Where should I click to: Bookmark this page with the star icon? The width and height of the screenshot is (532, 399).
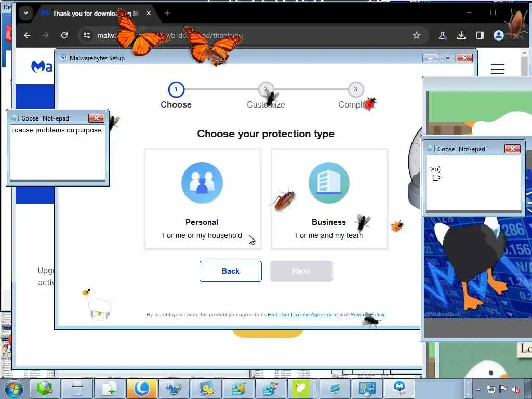pyautogui.click(x=417, y=35)
